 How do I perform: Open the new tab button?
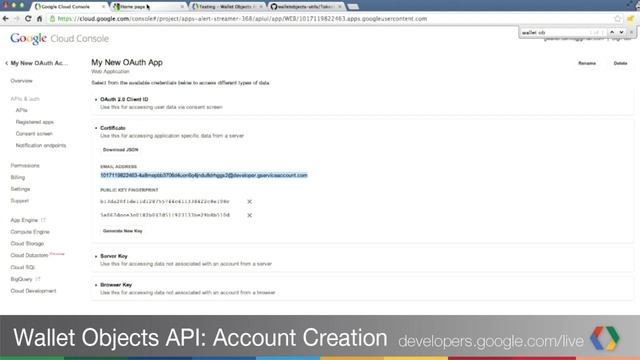point(353,7)
